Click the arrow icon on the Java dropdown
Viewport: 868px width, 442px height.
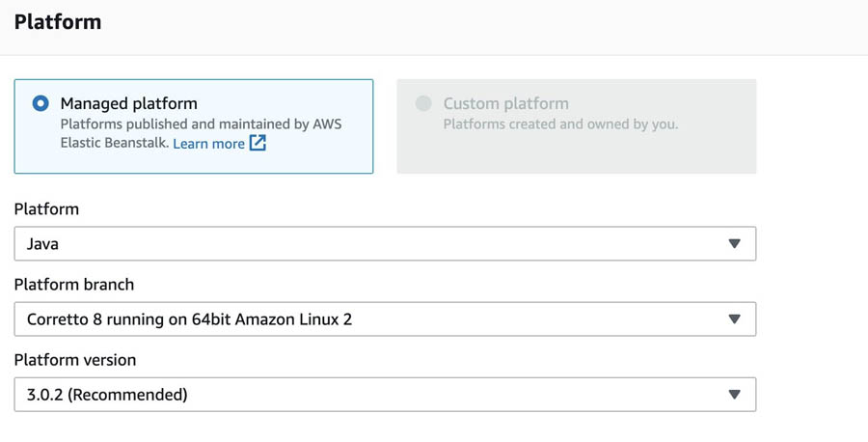tap(735, 244)
